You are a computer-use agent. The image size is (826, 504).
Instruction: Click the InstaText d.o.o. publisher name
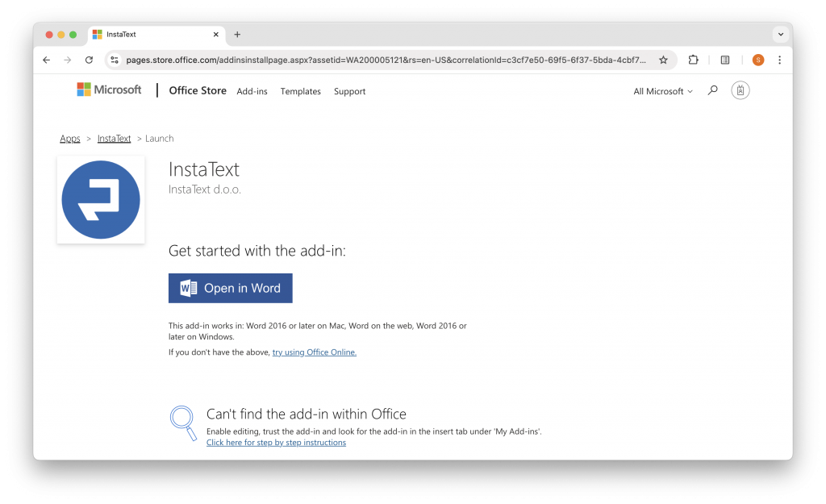point(205,190)
